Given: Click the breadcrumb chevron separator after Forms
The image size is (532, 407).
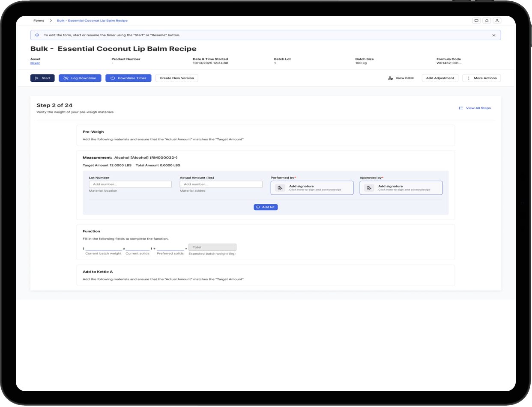Looking at the screenshot, I should point(51,21).
